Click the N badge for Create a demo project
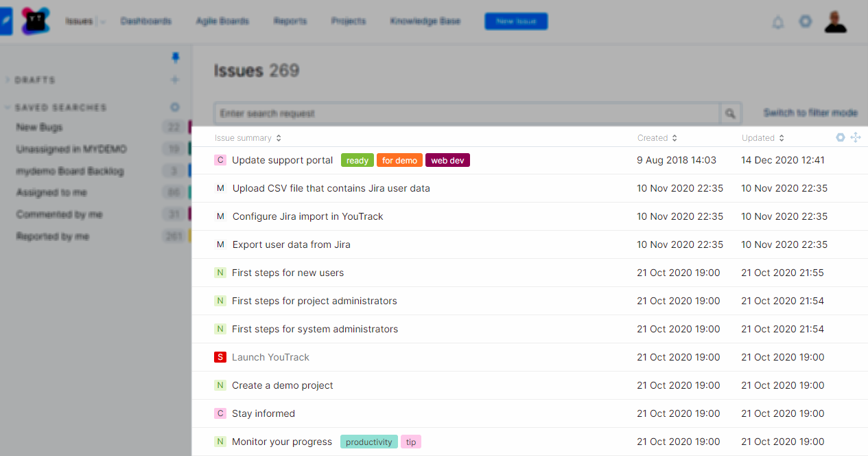Screen dimensions: 868x456 pos(220,385)
